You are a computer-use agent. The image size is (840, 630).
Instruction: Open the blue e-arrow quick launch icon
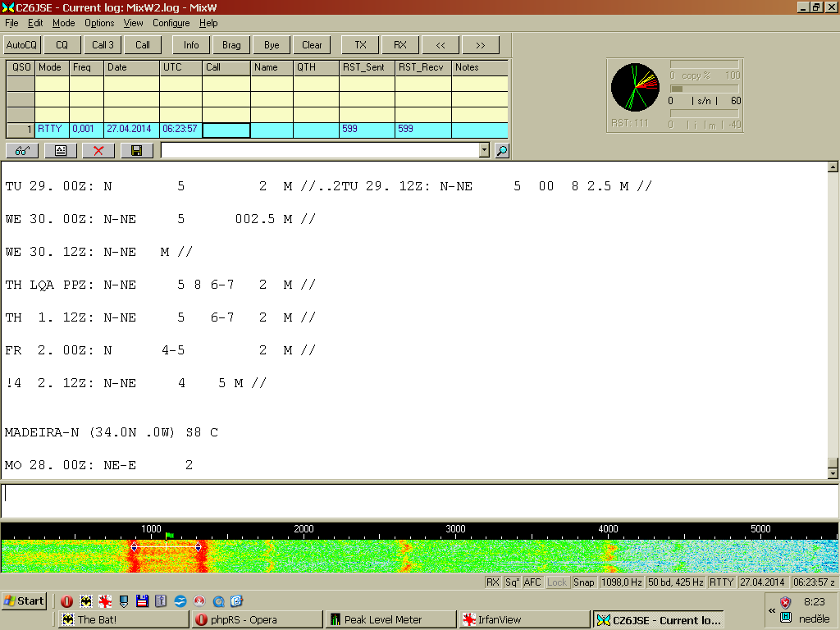point(237,601)
